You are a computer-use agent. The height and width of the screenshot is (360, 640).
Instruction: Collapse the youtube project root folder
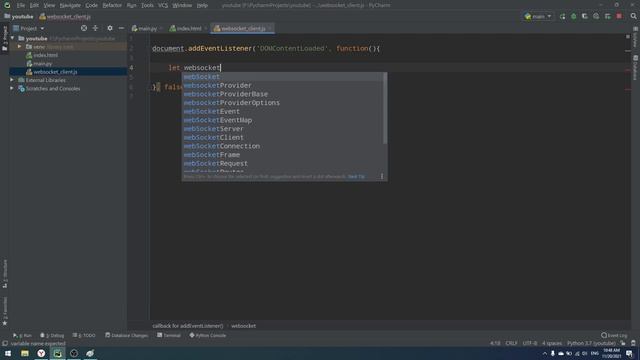[x=13, y=38]
